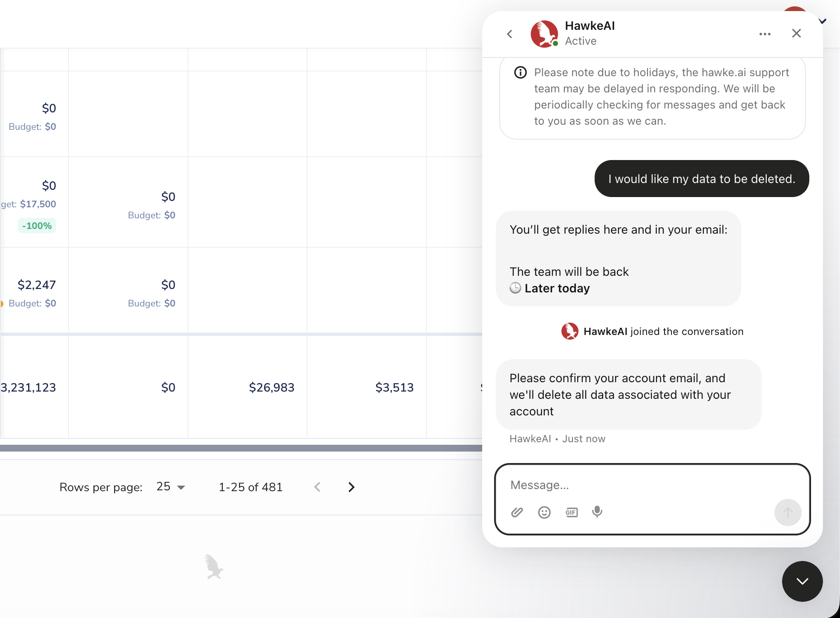This screenshot has width=840, height=618.
Task: Open the emoji picker in chat
Action: tap(544, 512)
